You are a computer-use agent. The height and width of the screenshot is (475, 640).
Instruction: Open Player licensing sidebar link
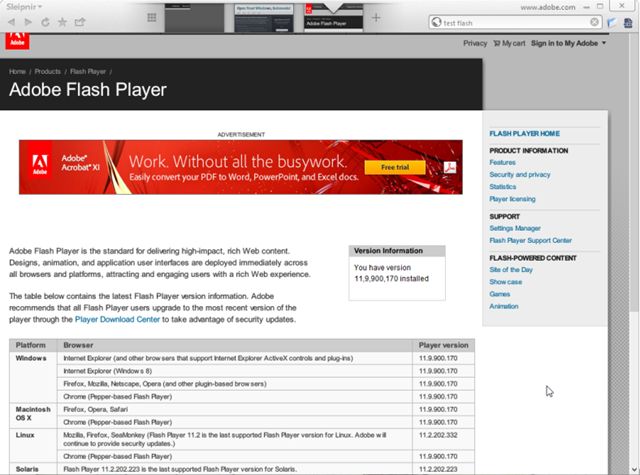(512, 199)
